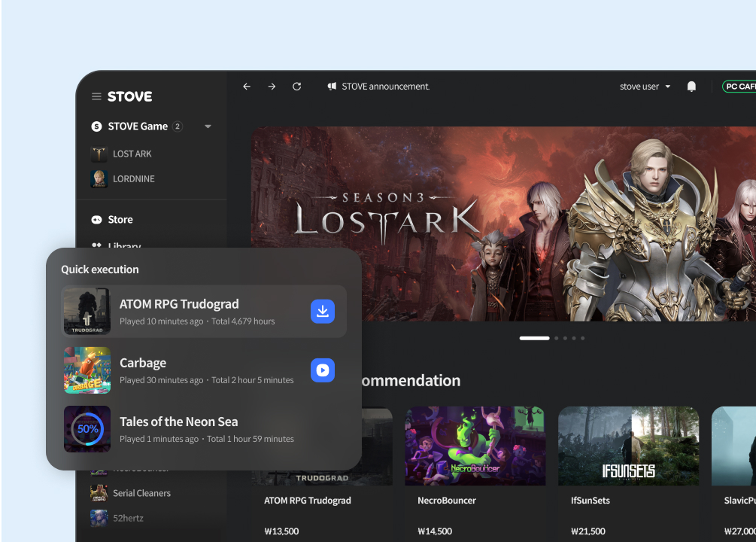Click the ₩14,500 price
Screen dimensions: 756x542
(x=435, y=531)
